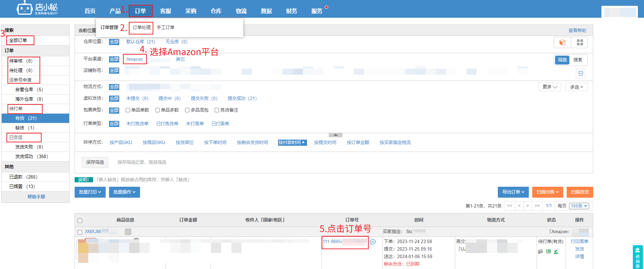
Task: Open 订单 menu
Action: coord(140,11)
